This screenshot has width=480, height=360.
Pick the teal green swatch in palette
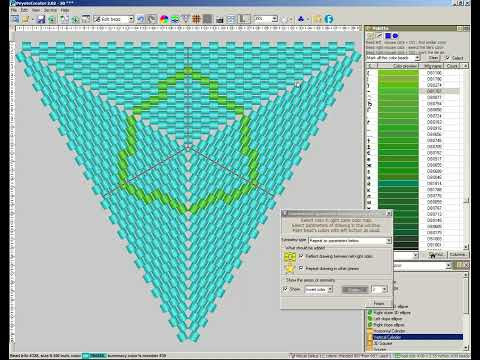click(398, 183)
